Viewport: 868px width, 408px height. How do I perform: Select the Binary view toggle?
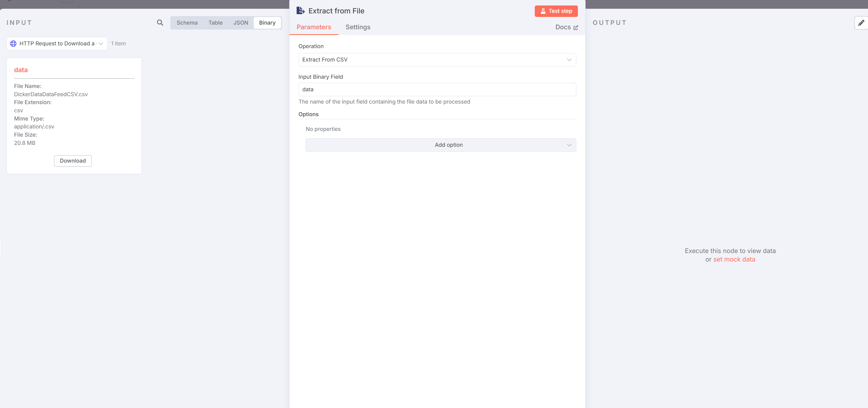[267, 23]
